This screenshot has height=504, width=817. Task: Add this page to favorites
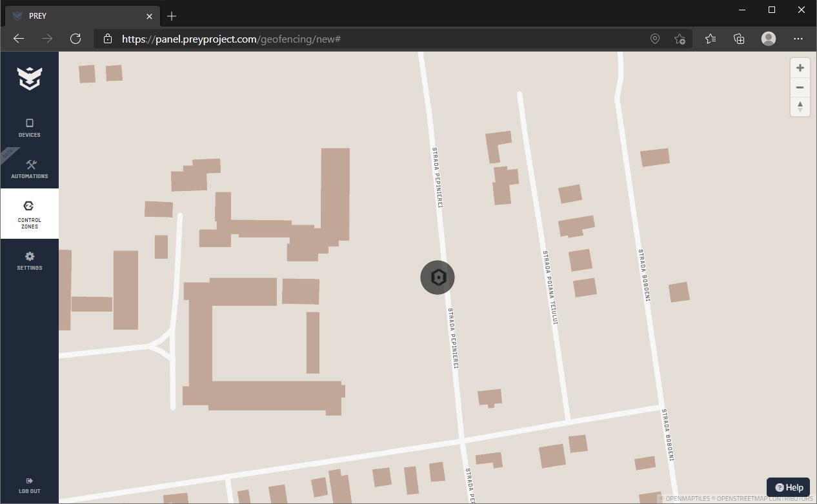(x=680, y=39)
